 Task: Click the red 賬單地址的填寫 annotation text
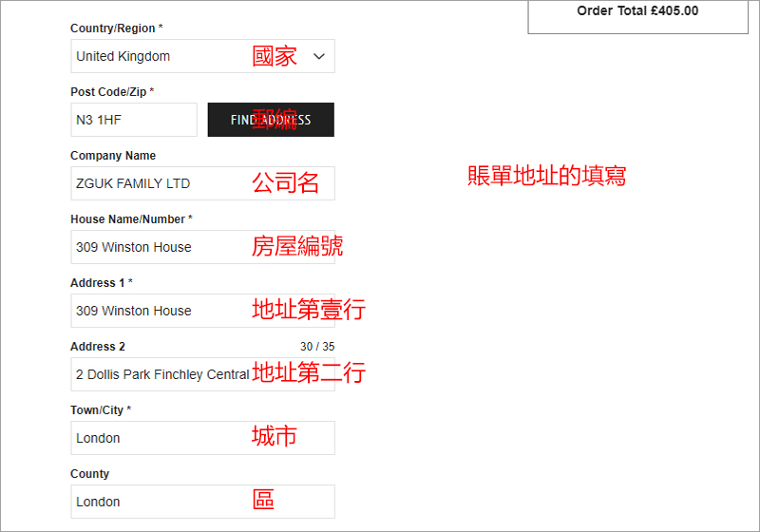pos(546,176)
